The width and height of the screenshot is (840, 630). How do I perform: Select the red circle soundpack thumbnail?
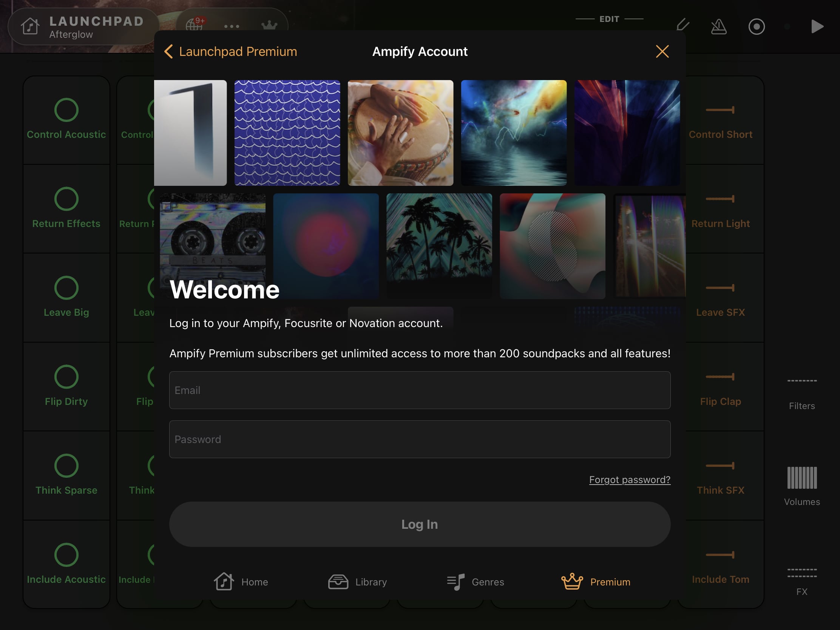coord(326,246)
